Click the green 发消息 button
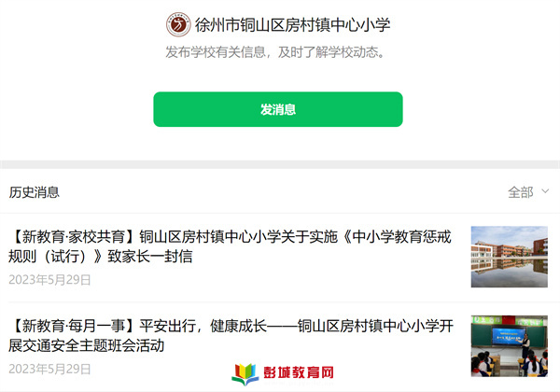 pyautogui.click(x=278, y=109)
